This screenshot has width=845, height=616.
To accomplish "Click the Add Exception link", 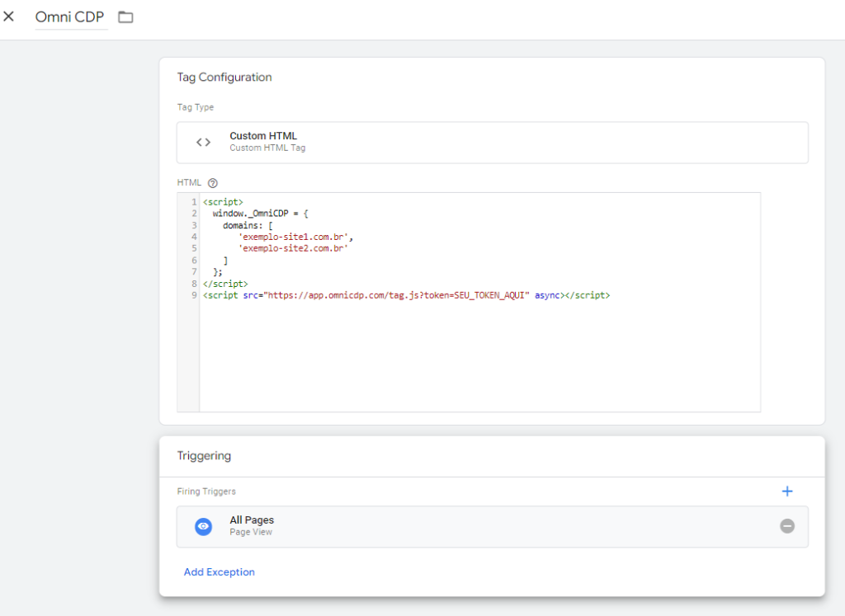I will pos(220,571).
